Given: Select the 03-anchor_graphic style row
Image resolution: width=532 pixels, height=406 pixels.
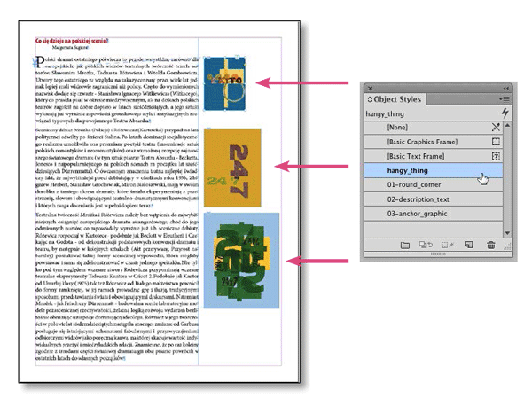Looking at the screenshot, I should 434,214.
